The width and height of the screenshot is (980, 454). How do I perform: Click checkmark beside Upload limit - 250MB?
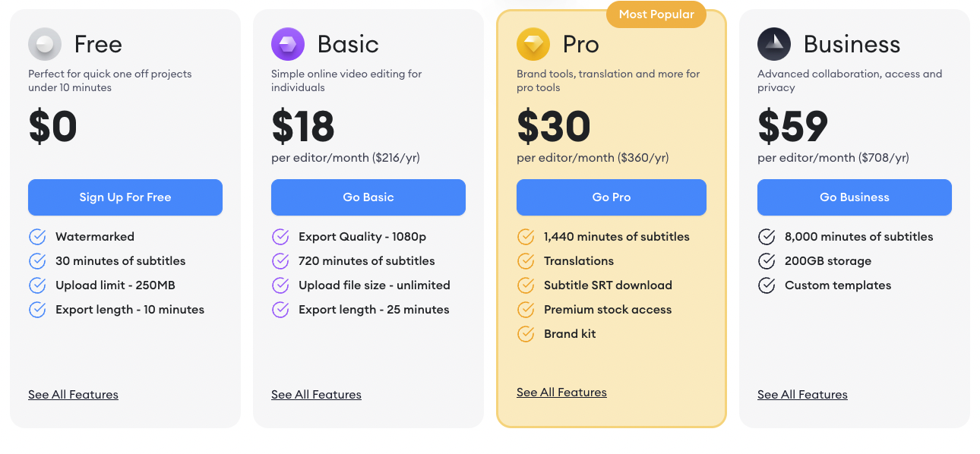pos(37,285)
